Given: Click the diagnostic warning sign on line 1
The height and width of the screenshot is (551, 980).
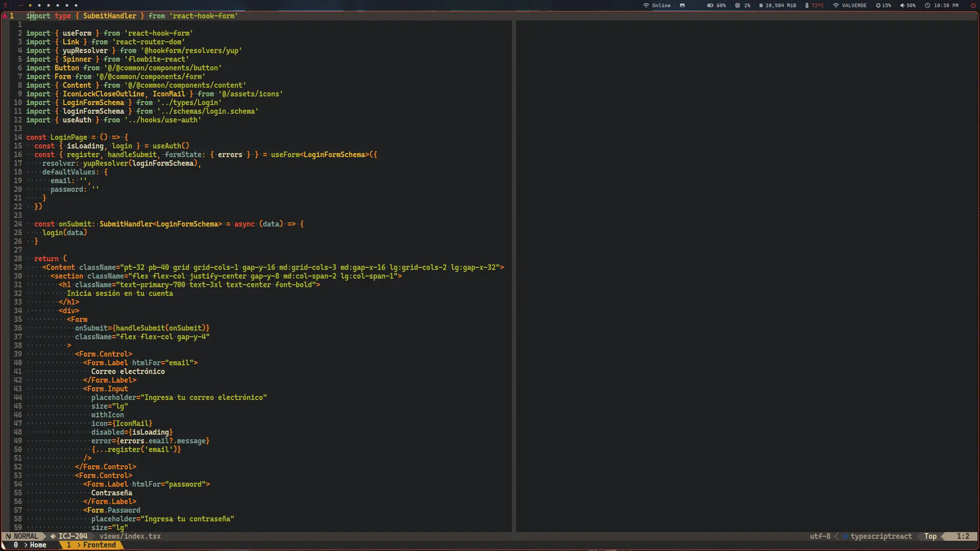Looking at the screenshot, I should [x=5, y=16].
